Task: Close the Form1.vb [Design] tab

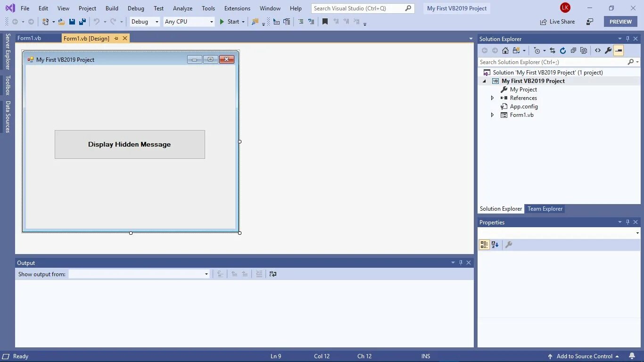Action: 125,39
